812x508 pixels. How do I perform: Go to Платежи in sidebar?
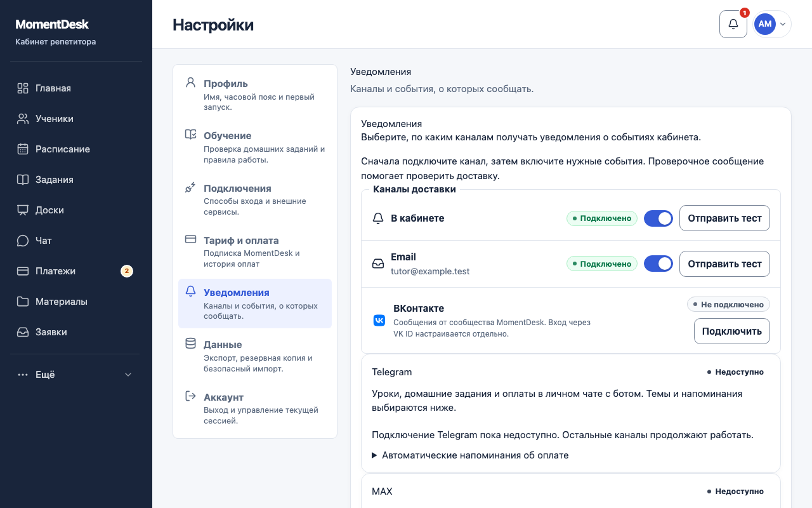pos(75,271)
